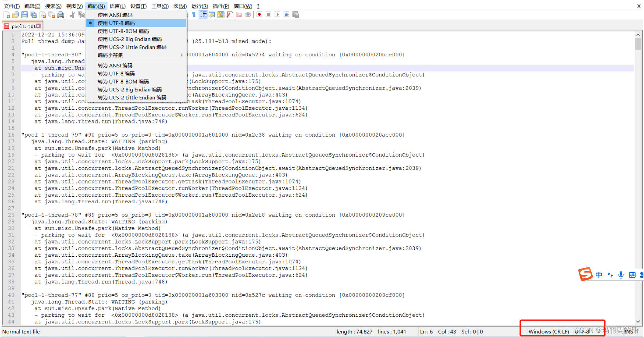This screenshot has width=644, height=337.
Task: Save all open files
Action: coord(33,14)
